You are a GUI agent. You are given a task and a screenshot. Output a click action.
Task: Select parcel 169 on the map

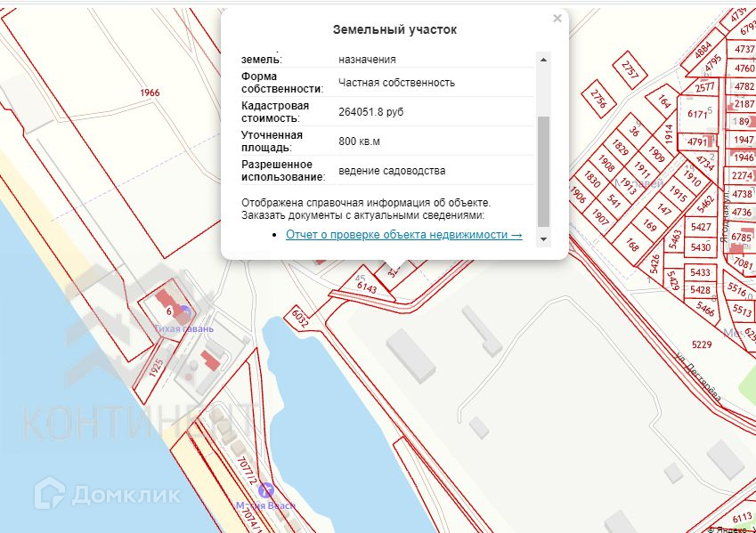click(649, 224)
